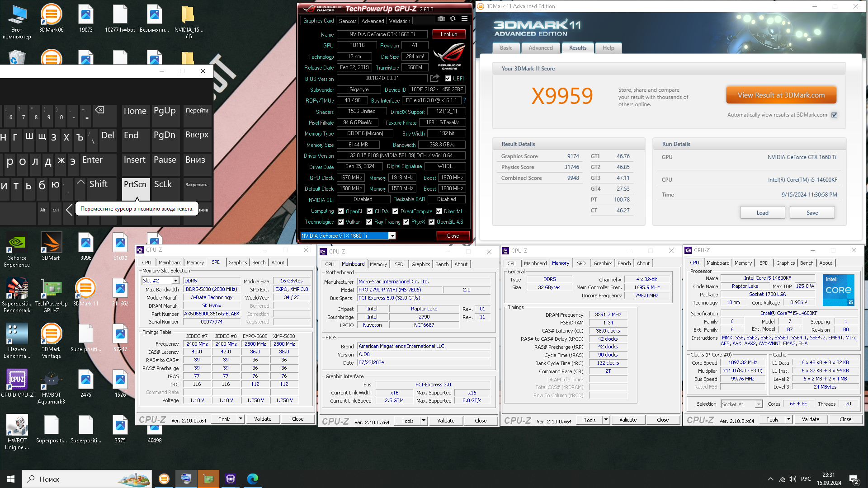Open Slot #2 dropdown in CPU-Z SPD
The image size is (868, 488).
[175, 281]
